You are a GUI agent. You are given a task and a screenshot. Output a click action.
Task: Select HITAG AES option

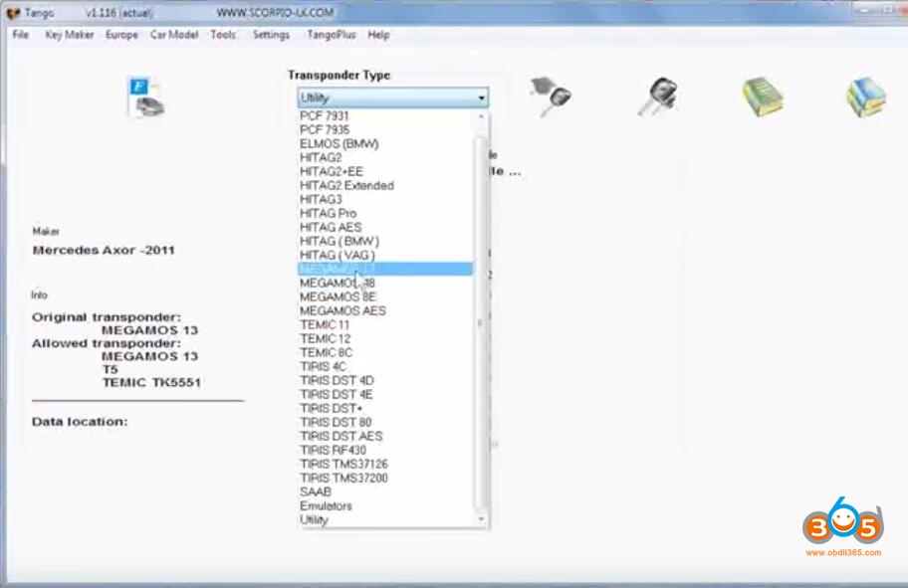click(386, 227)
